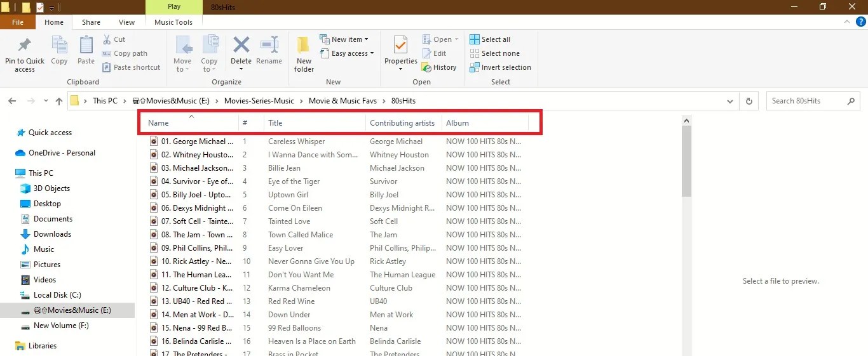
Task: Navigate to Movies-Series-Music breadcrumb
Action: (x=259, y=101)
